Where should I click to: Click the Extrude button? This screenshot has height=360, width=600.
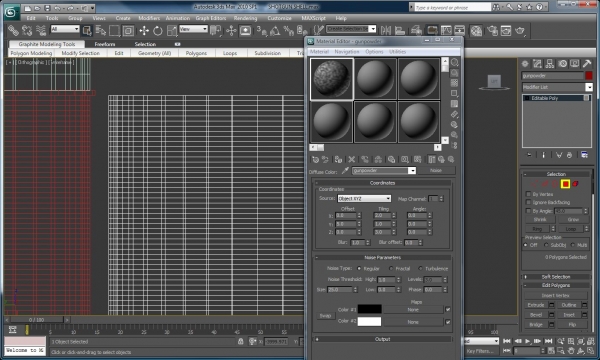click(x=536, y=305)
